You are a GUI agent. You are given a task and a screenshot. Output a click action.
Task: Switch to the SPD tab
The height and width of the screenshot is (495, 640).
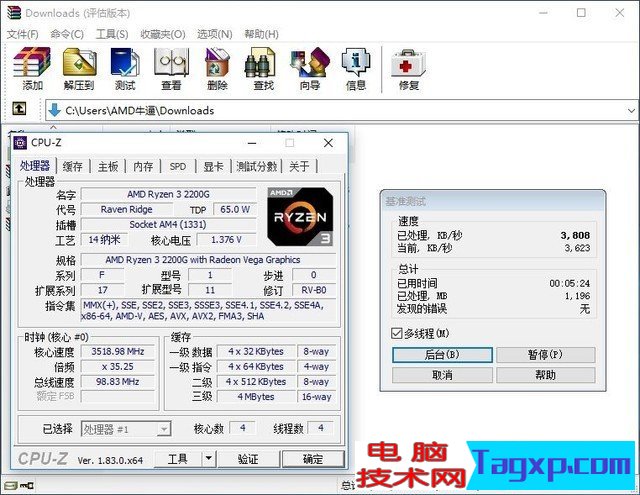tap(178, 166)
